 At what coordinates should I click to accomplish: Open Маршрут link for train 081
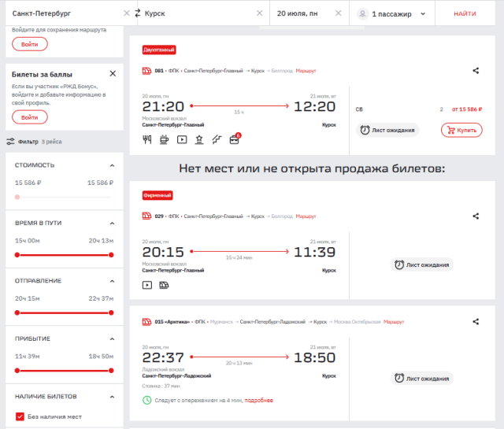(306, 71)
